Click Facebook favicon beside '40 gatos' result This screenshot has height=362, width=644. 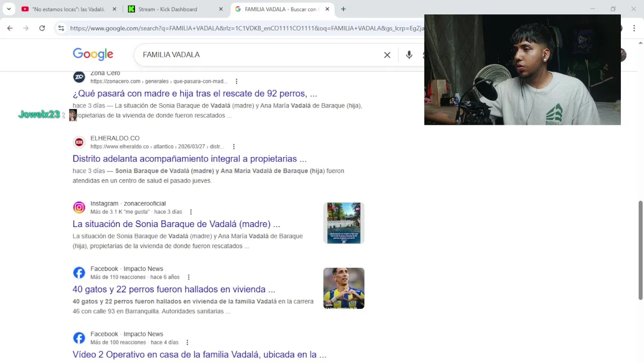(x=79, y=273)
